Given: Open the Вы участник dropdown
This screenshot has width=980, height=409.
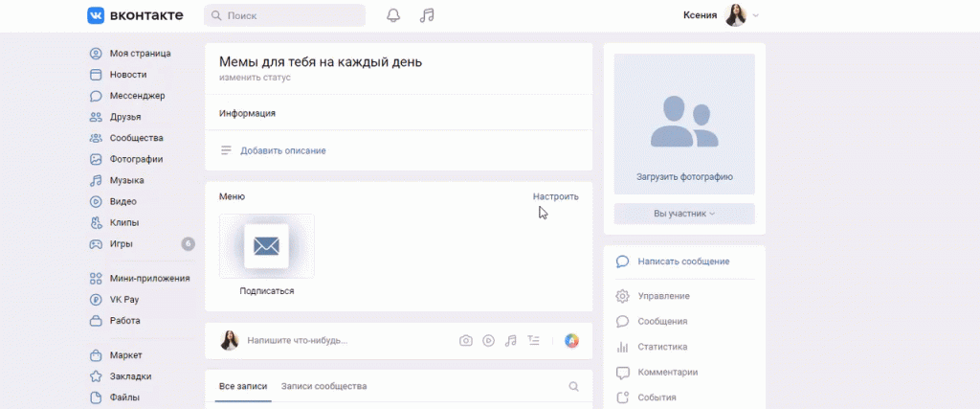Looking at the screenshot, I should point(683,214).
